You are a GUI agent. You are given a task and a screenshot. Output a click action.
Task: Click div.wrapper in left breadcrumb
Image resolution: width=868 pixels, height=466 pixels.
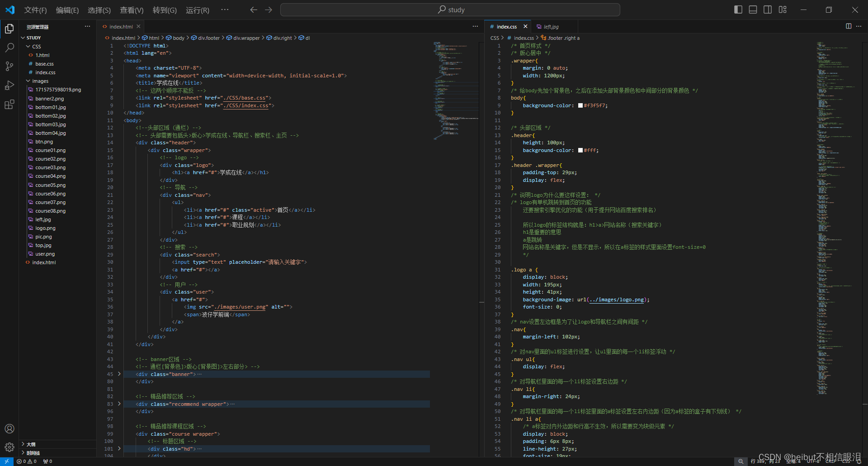pyautogui.click(x=243, y=38)
